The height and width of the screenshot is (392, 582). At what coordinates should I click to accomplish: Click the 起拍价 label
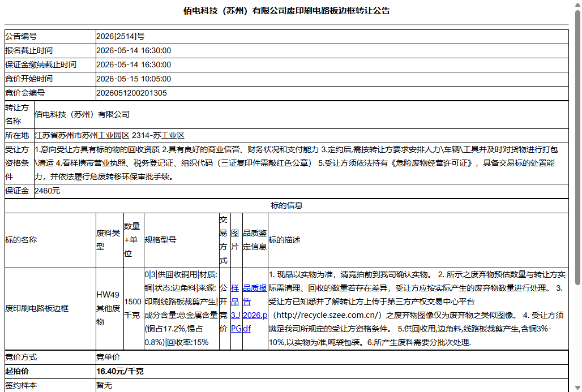click(x=17, y=371)
